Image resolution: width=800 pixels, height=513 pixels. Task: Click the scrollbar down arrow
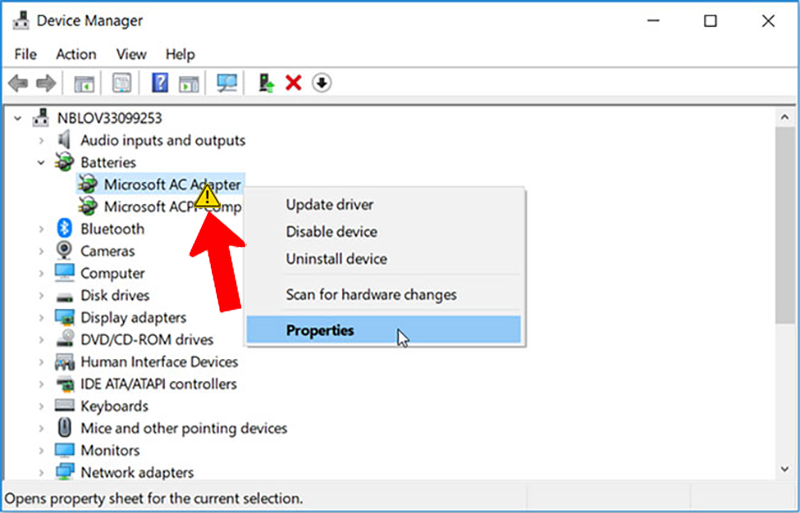pyautogui.click(x=785, y=469)
